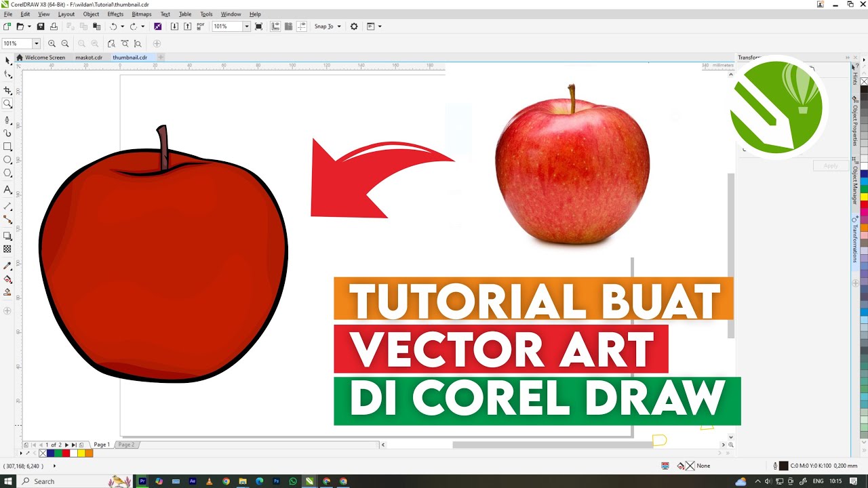Open the Options gear
The image size is (868, 488).
(x=354, y=26)
